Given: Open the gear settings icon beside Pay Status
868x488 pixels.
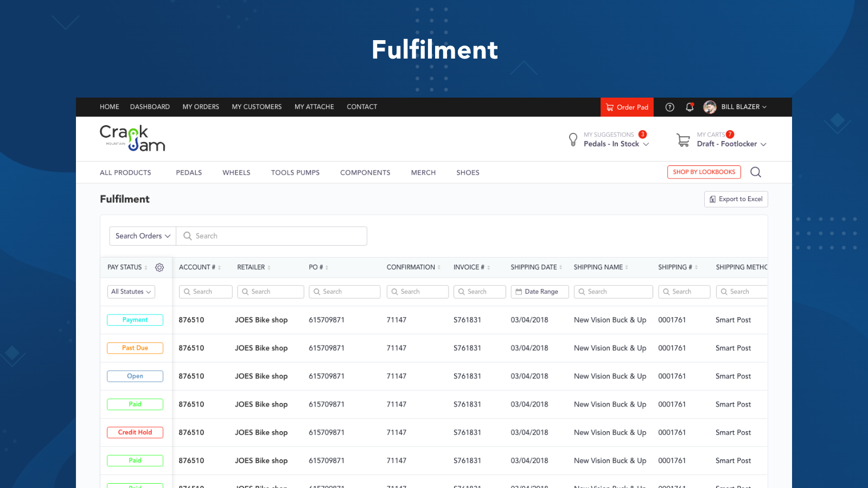Looking at the screenshot, I should click(x=159, y=267).
